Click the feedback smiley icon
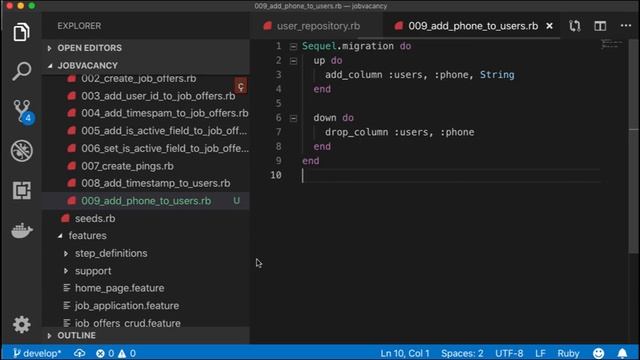 (x=598, y=353)
